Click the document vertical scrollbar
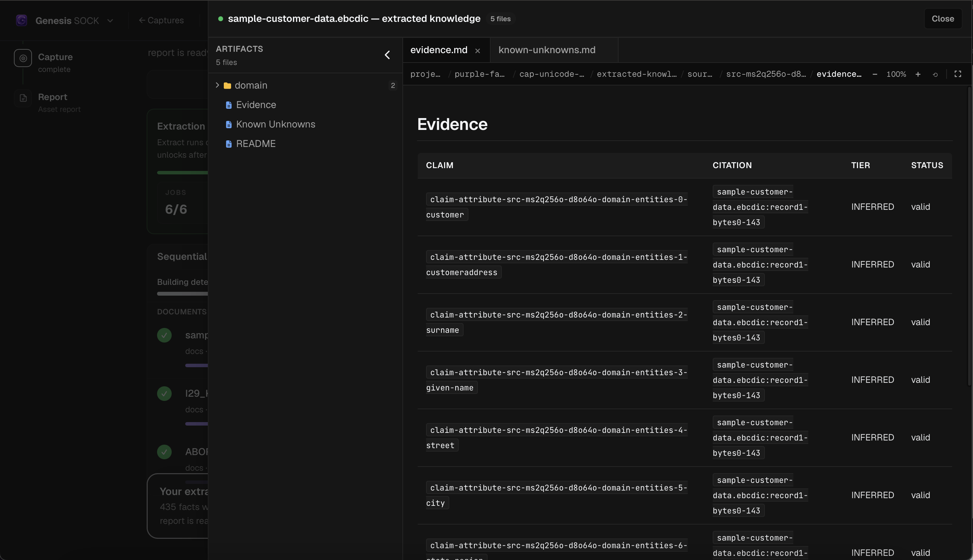Viewport: 973px width, 560px height. [969, 237]
